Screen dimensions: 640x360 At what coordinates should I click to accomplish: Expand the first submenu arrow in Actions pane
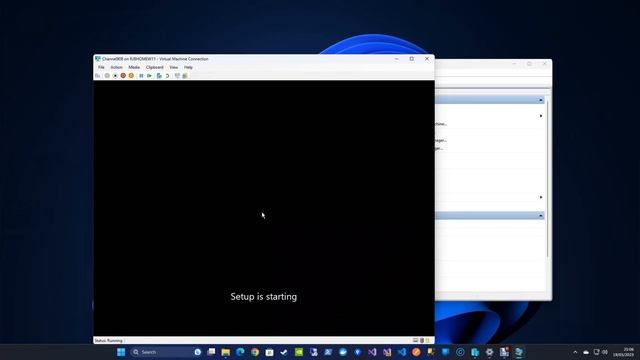[541, 116]
